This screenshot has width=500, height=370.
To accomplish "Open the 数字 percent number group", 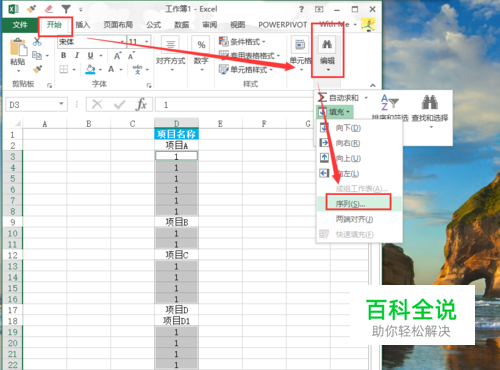I will (201, 53).
